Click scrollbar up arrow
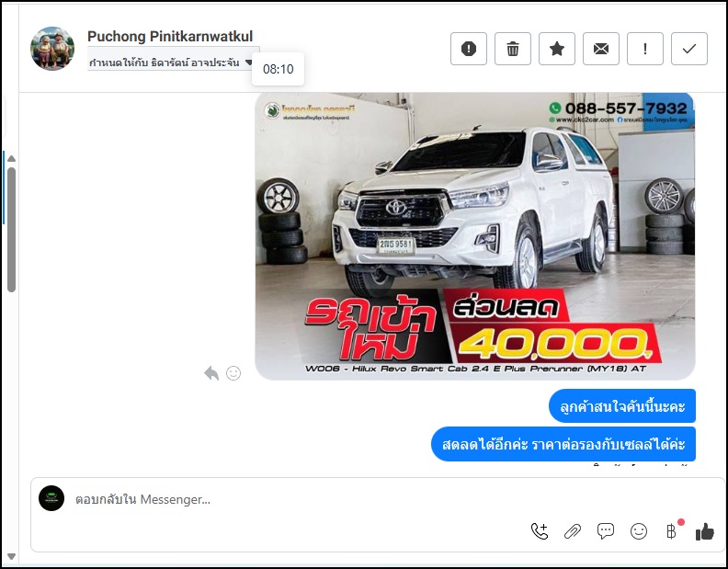The height and width of the screenshot is (569, 728). tap(12, 159)
